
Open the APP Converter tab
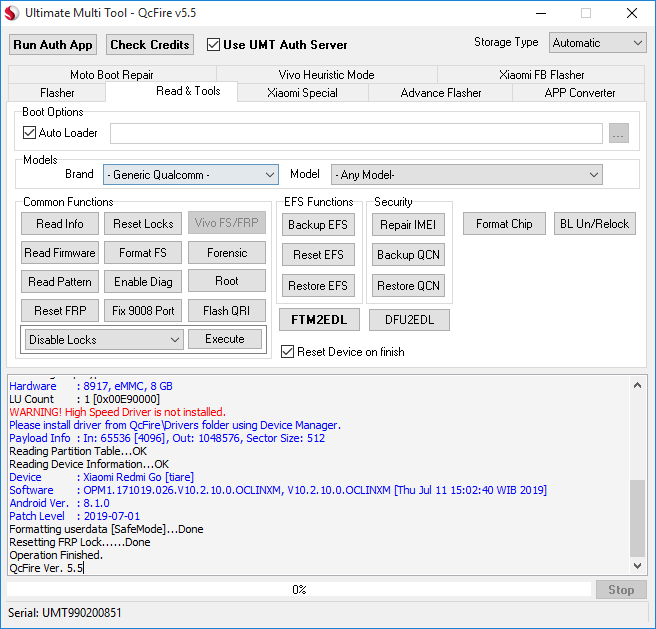(x=579, y=92)
